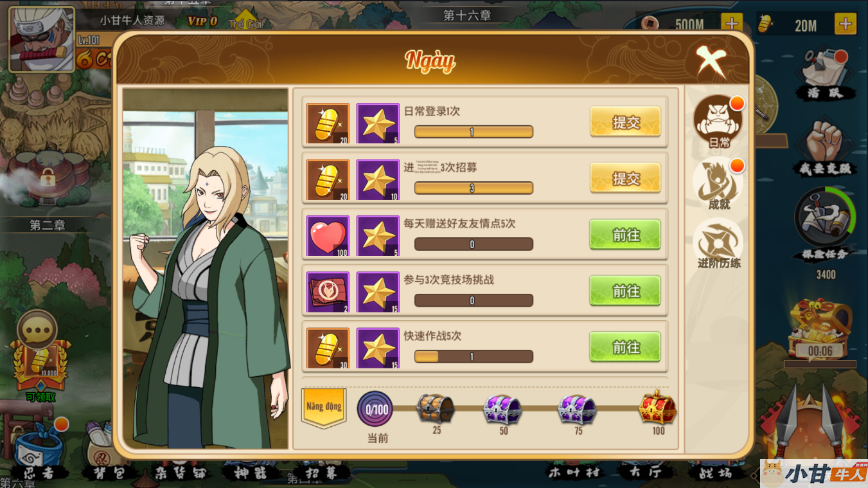Open the 活跃 activity menu icon
The height and width of the screenshot is (488, 868).
pyautogui.click(x=825, y=74)
